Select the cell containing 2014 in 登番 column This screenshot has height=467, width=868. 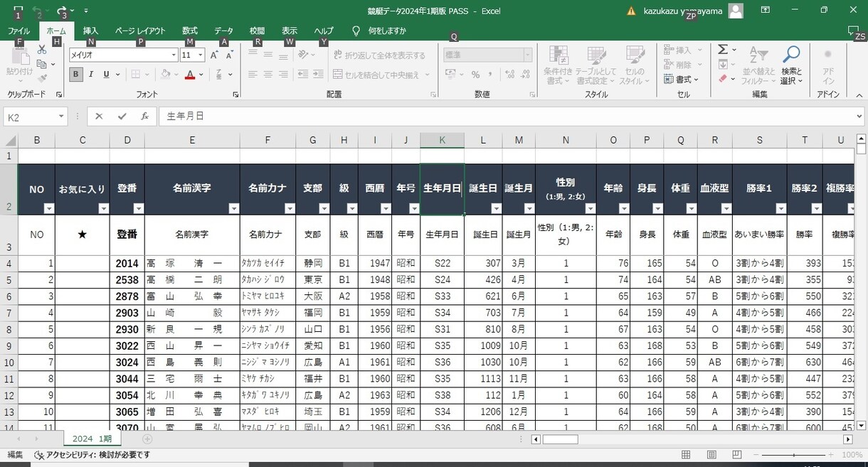(x=127, y=264)
